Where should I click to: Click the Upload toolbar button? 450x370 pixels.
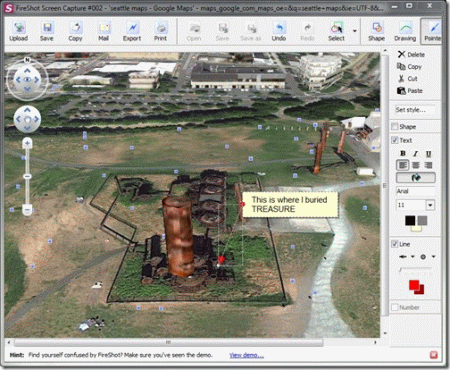(x=19, y=32)
